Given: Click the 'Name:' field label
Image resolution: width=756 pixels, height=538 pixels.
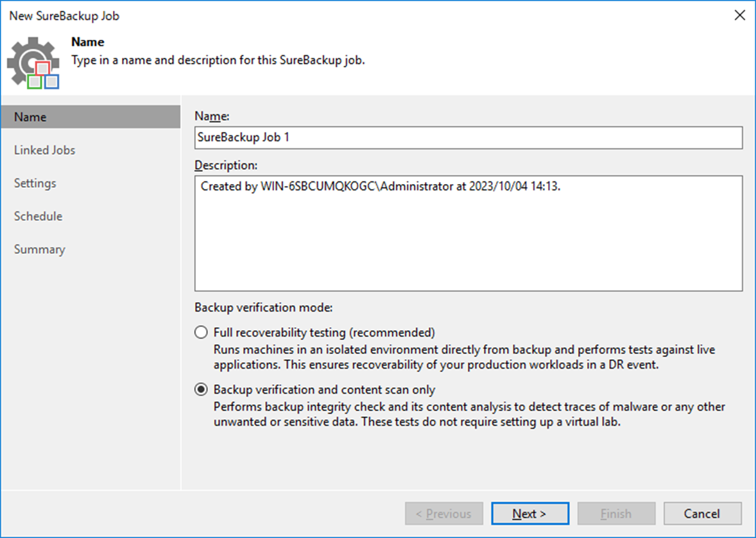Looking at the screenshot, I should point(212,116).
